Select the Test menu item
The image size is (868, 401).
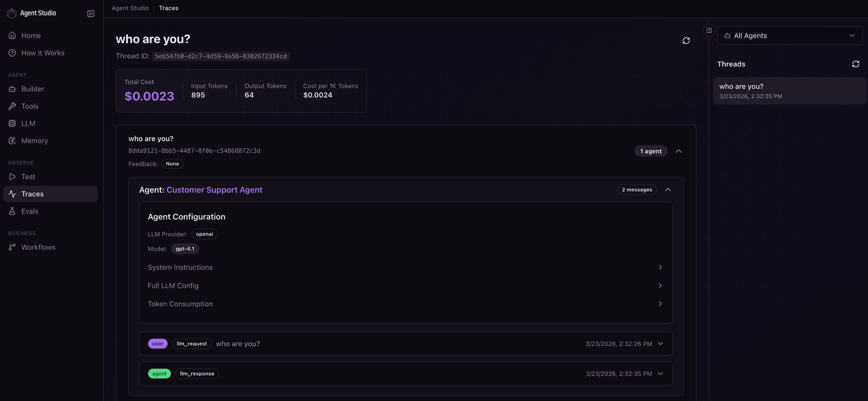28,177
